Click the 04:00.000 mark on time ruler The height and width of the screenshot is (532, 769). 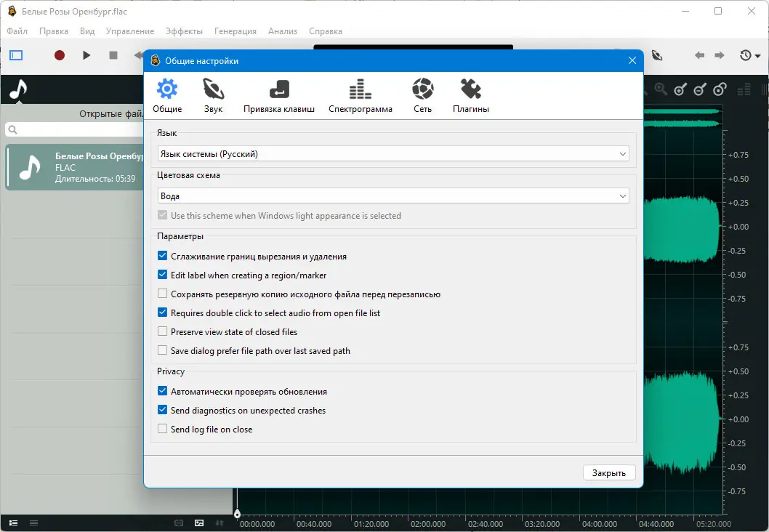point(600,524)
